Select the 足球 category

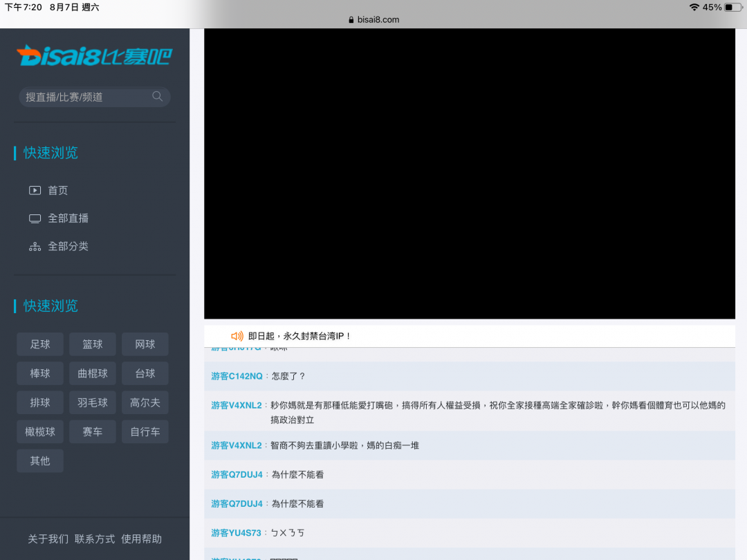40,344
